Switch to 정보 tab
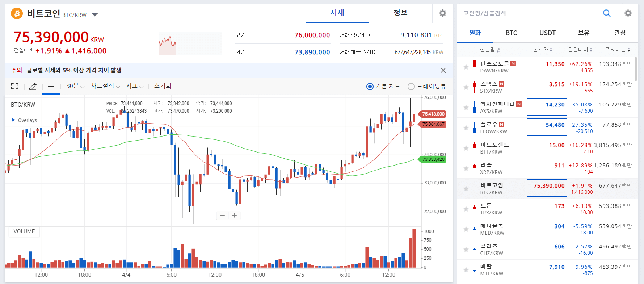 (x=400, y=13)
